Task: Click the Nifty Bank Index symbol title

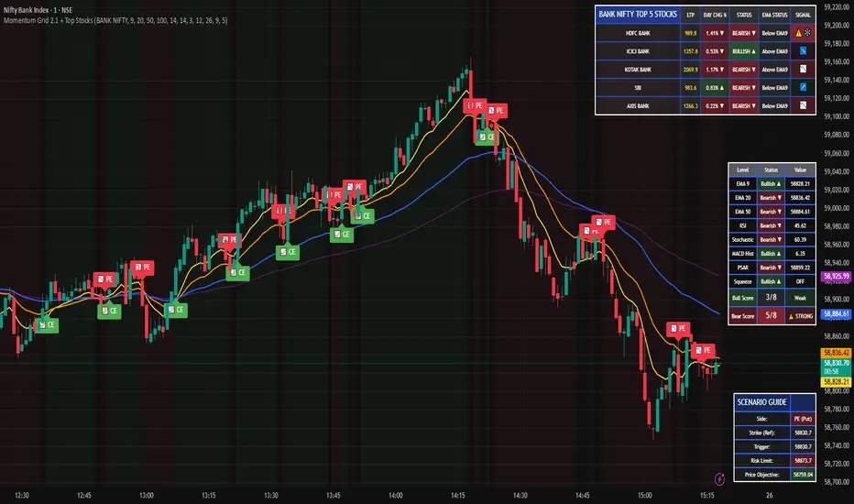Action: (x=38, y=10)
